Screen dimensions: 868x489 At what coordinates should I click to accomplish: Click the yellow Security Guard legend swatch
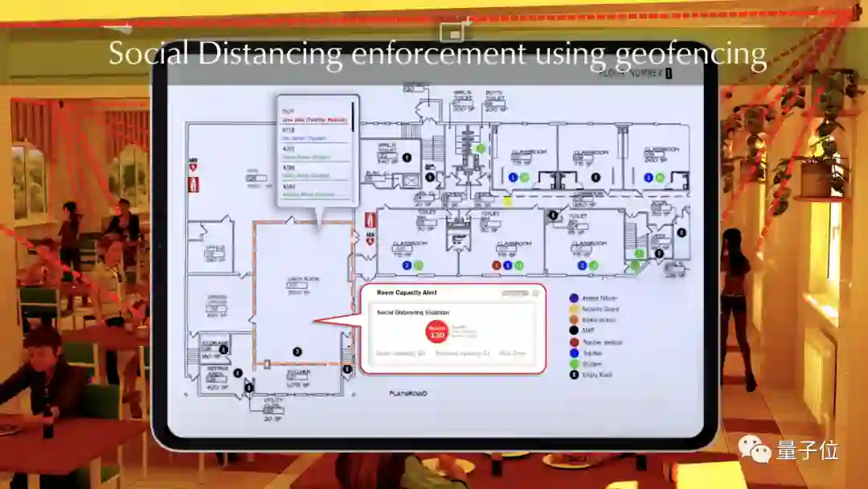click(x=574, y=309)
